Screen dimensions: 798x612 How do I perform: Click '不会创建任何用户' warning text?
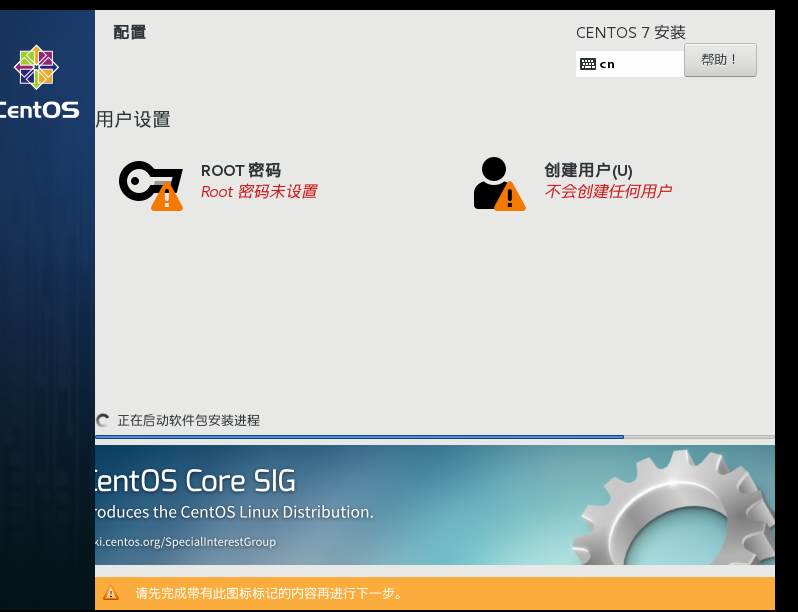coord(608,191)
